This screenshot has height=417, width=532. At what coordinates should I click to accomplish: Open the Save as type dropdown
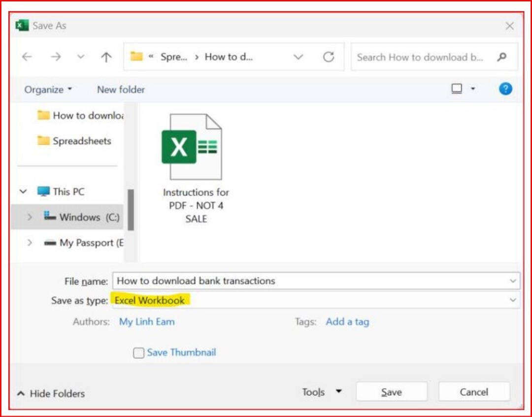click(512, 300)
